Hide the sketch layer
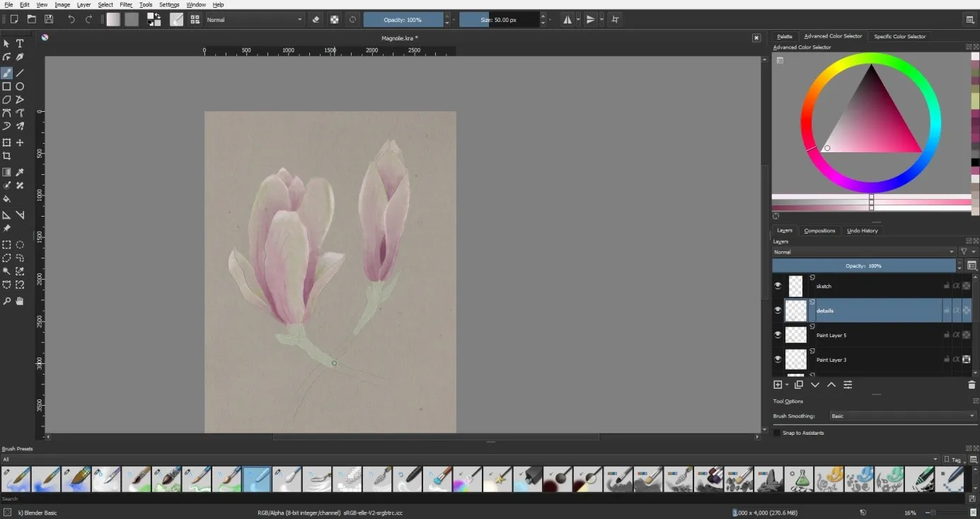Image resolution: width=980 pixels, height=519 pixels. 778,286
